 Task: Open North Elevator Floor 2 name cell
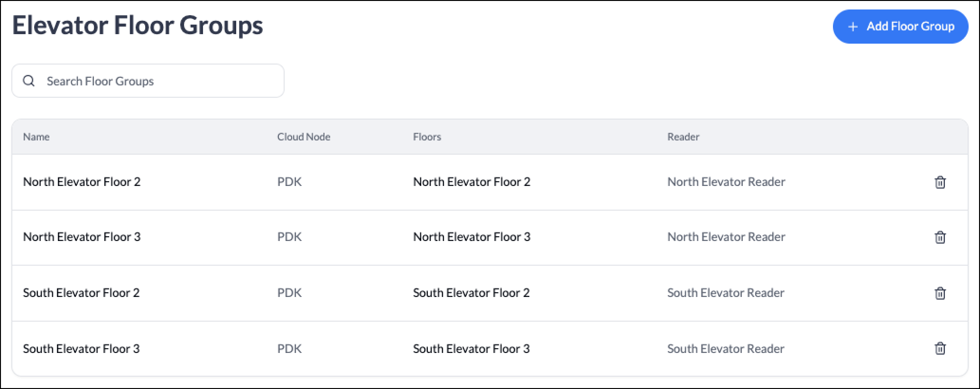click(82, 182)
